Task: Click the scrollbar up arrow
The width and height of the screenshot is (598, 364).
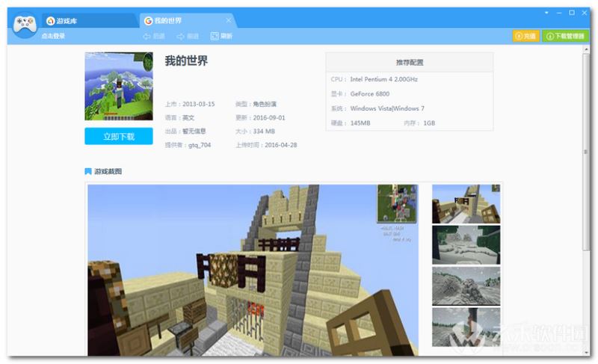Action: (586, 49)
